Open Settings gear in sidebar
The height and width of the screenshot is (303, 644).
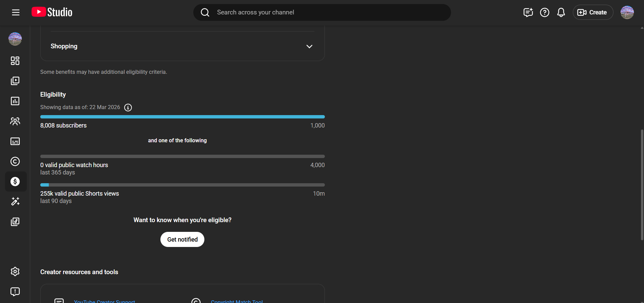point(15,271)
